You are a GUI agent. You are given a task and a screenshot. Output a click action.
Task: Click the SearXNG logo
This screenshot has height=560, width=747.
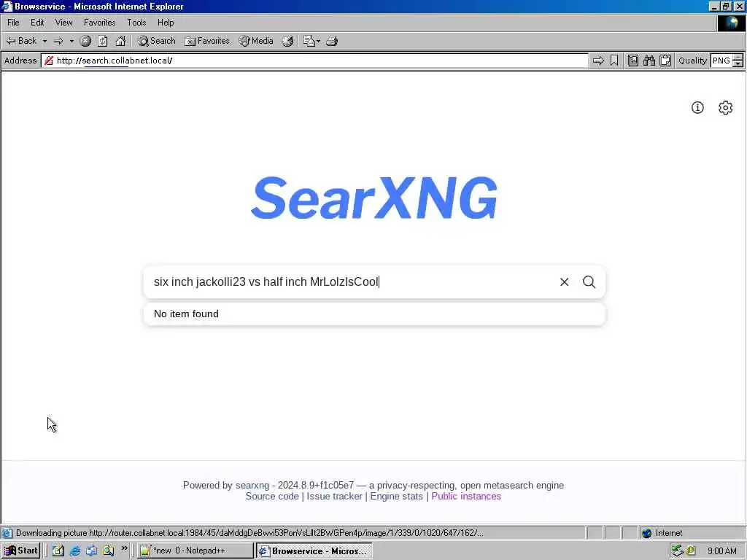pos(374,198)
